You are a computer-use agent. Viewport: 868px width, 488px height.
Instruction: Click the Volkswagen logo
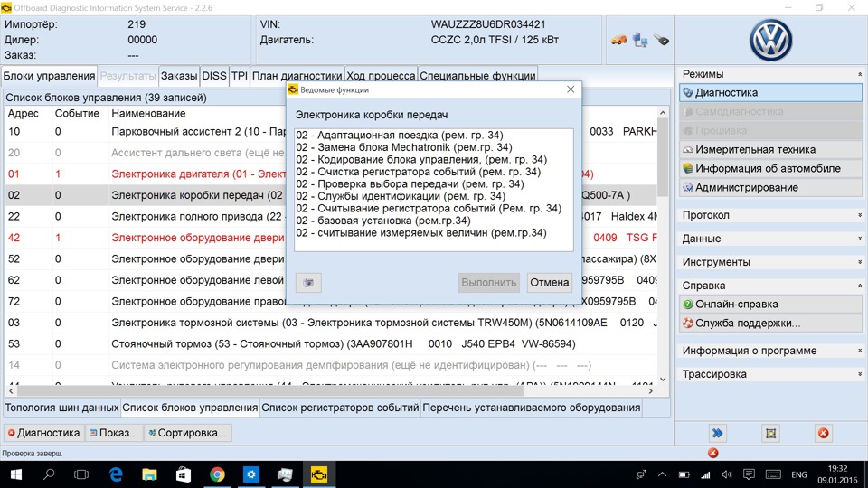click(771, 41)
